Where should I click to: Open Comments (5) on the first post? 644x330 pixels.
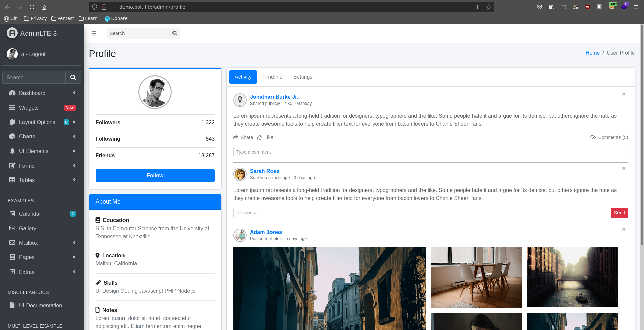(x=609, y=137)
